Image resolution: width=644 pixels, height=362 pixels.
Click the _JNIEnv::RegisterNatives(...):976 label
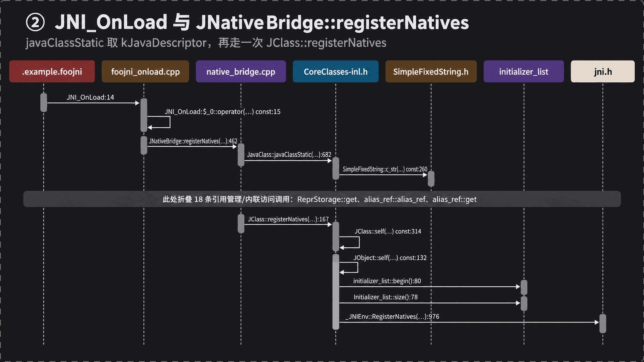[392, 317]
